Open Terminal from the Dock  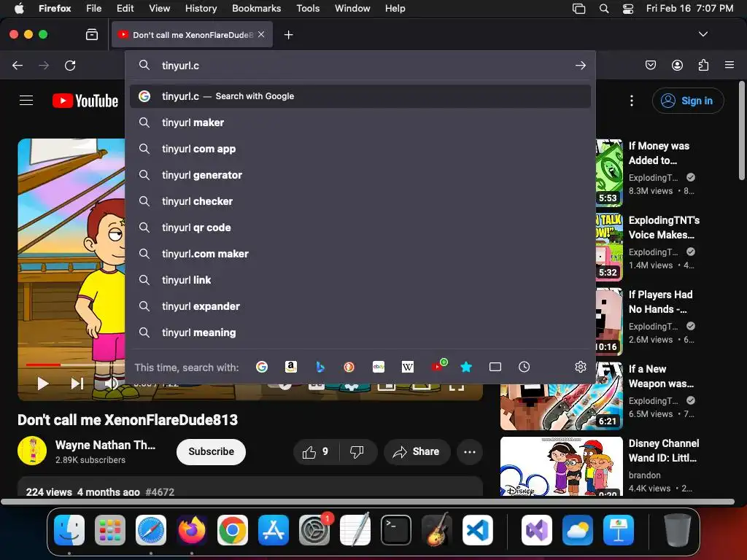pos(396,530)
